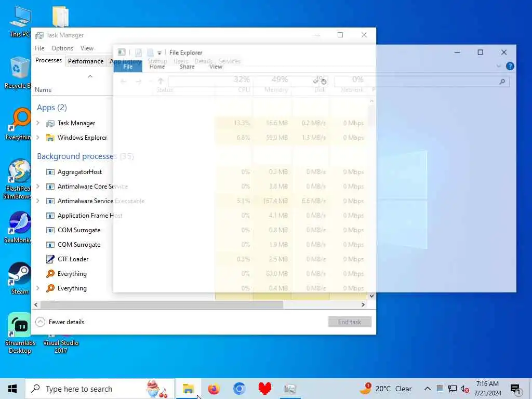The height and width of the screenshot is (399, 532).
Task: Open the File tab in File Explorer
Action: tap(128, 66)
